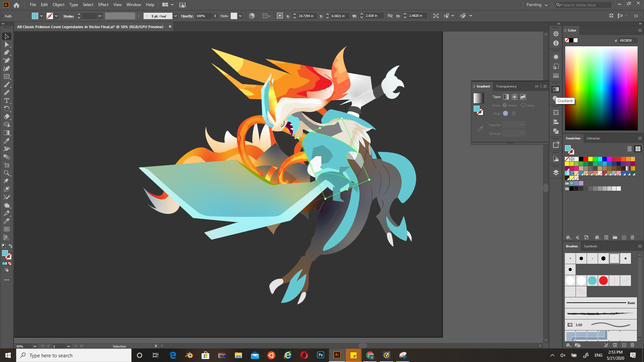Click the Recolor Artwork wheel icon
This screenshot has width=644, height=362.
click(252, 16)
